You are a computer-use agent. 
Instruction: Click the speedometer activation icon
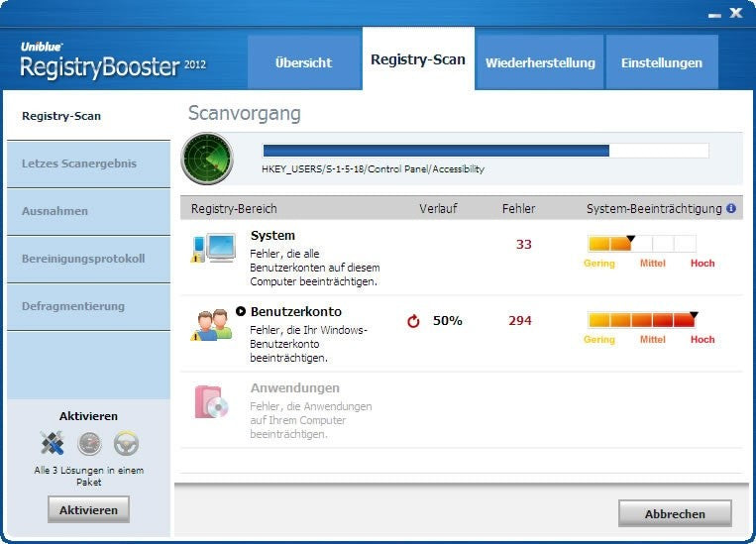click(x=90, y=444)
